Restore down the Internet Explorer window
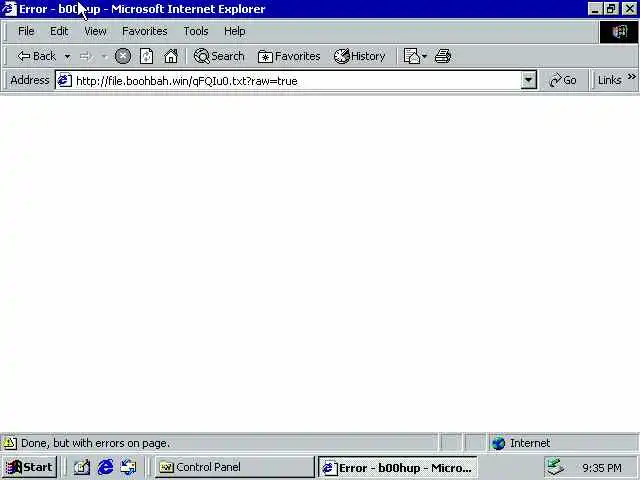The image size is (640, 480). [x=611, y=9]
